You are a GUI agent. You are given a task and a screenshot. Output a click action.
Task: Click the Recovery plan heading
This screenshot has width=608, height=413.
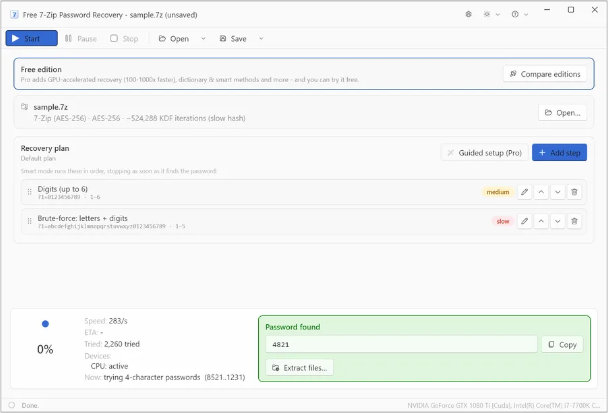click(x=45, y=148)
